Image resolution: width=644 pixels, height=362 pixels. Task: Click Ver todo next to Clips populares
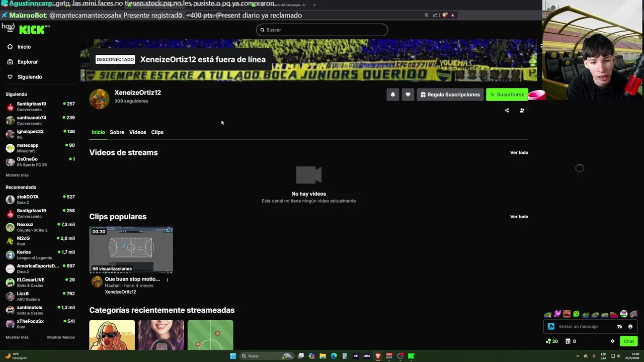tap(519, 217)
